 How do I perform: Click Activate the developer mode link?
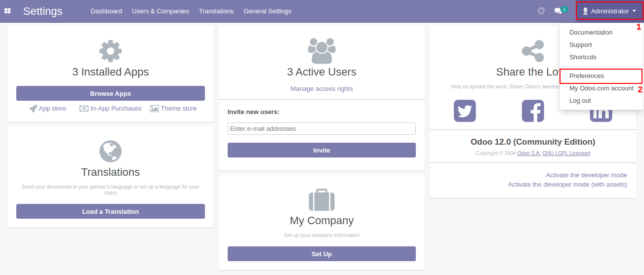point(586,175)
